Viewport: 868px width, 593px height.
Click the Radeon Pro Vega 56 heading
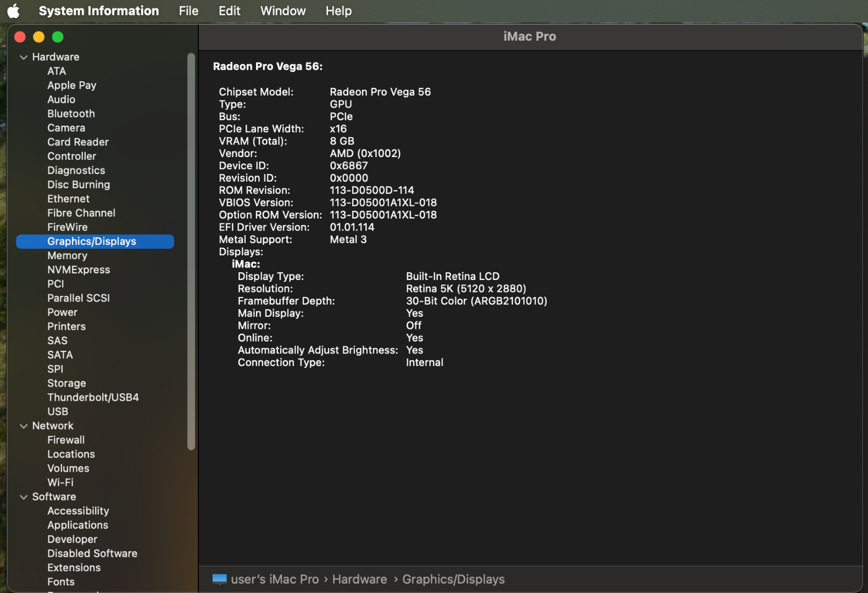point(268,66)
